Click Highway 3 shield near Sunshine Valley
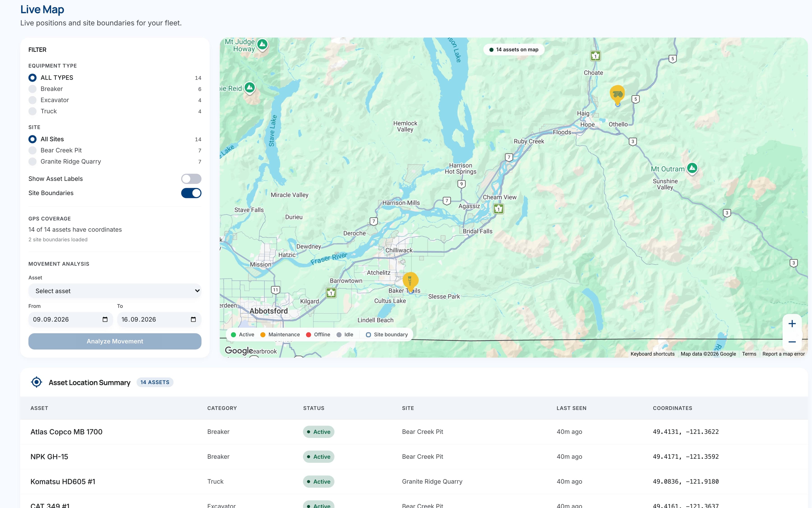The height and width of the screenshot is (508, 812). click(727, 213)
